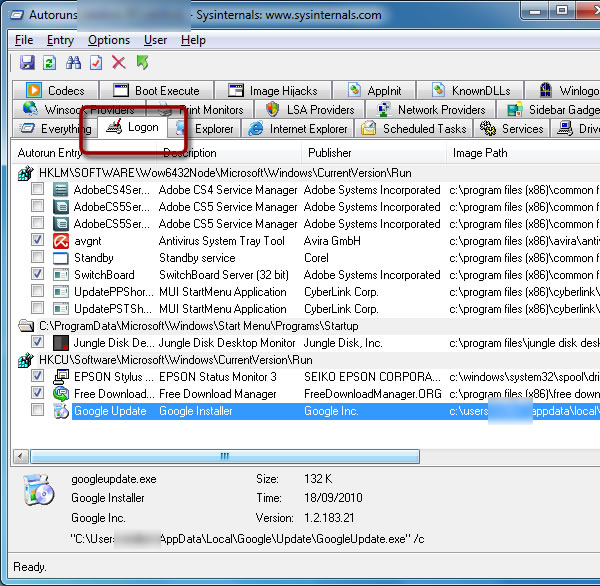Switch to the Logon tab

pos(132,127)
